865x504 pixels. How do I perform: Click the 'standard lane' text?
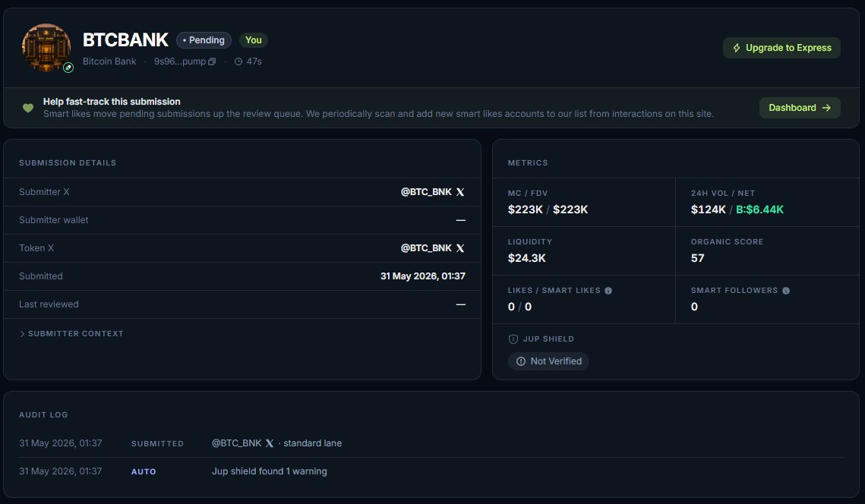(x=312, y=443)
